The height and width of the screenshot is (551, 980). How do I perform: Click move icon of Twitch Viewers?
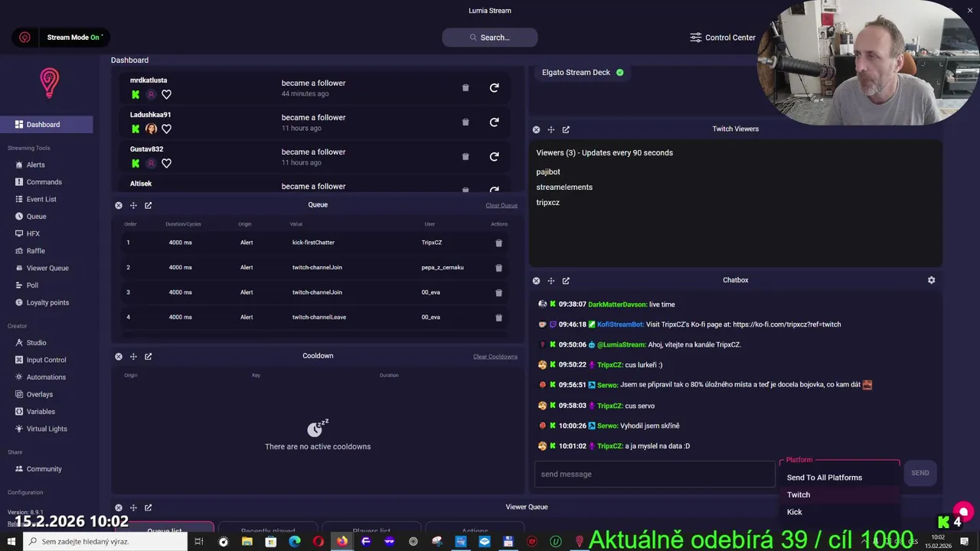(550, 130)
